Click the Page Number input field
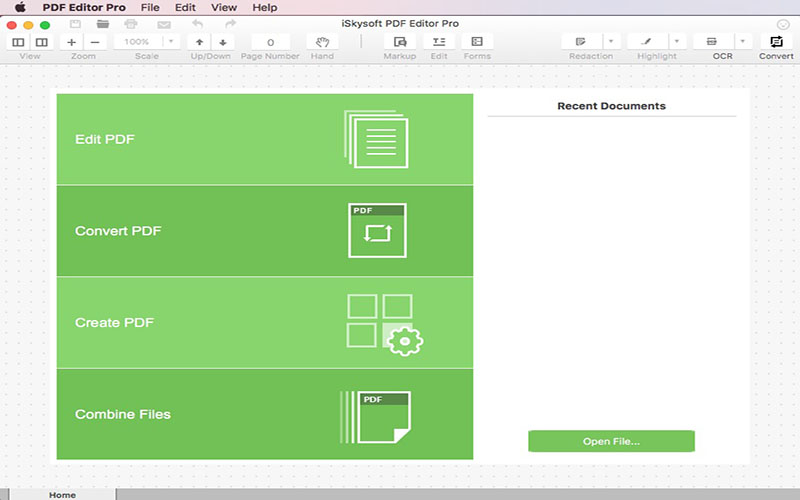800x500 pixels. (x=270, y=42)
